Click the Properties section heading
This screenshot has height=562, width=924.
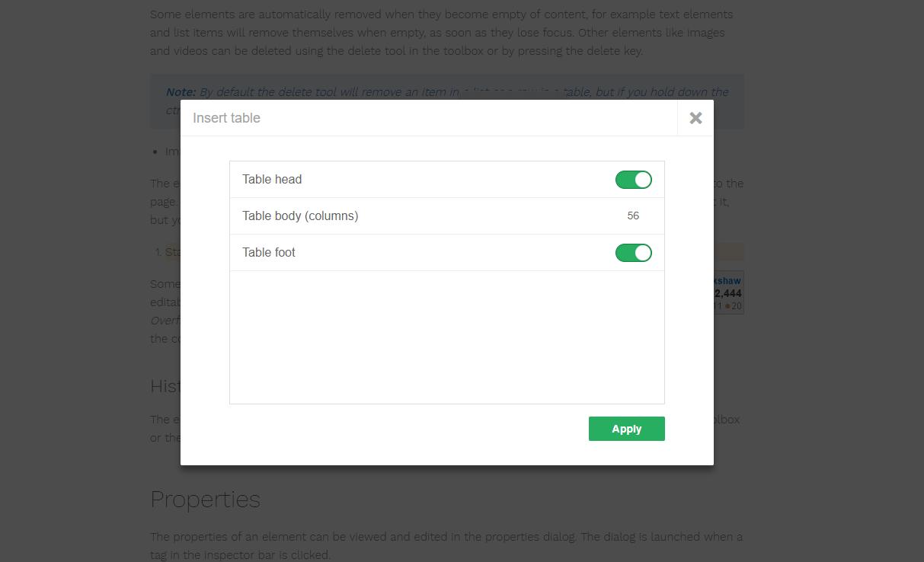click(205, 499)
